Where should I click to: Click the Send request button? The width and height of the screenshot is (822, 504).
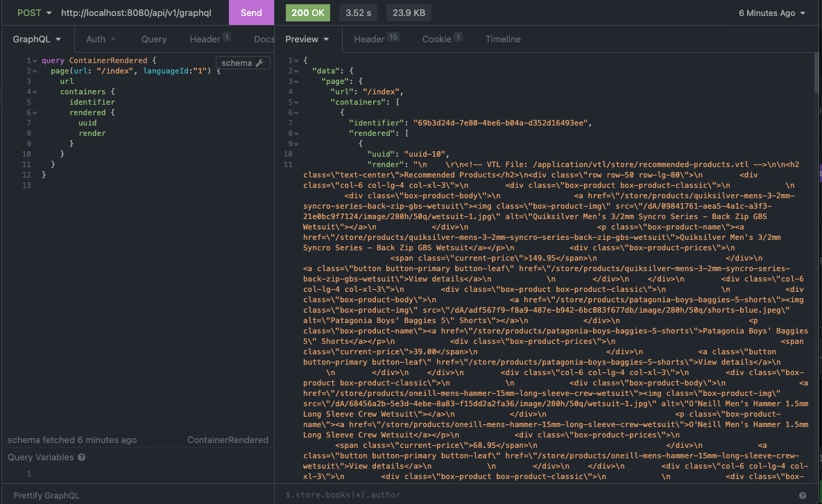[x=251, y=12]
